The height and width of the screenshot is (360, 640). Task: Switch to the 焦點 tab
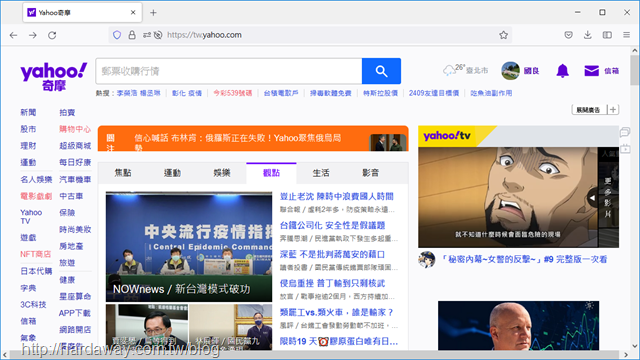(122, 173)
